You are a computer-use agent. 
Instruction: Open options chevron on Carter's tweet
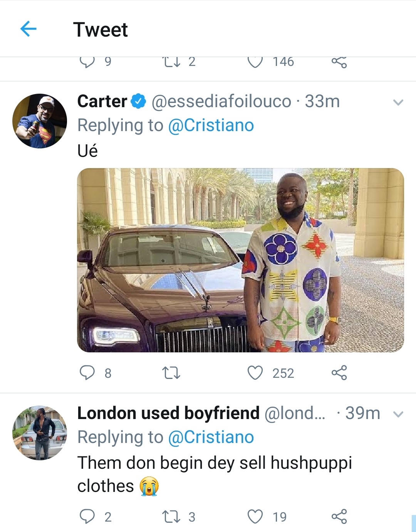(398, 102)
